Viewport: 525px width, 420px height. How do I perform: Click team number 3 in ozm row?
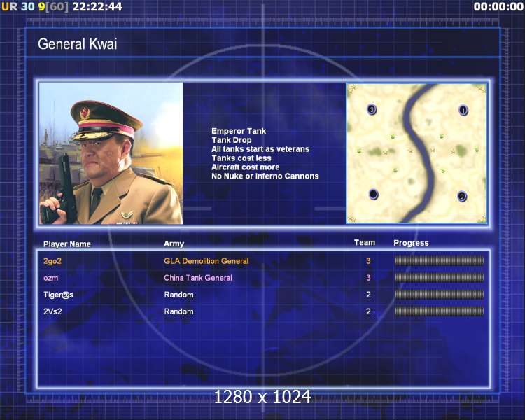[x=368, y=278]
